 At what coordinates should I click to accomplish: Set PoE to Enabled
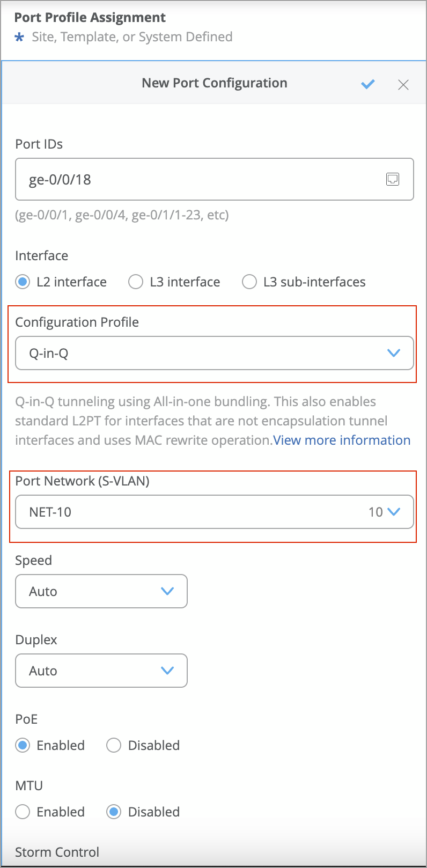point(23,746)
